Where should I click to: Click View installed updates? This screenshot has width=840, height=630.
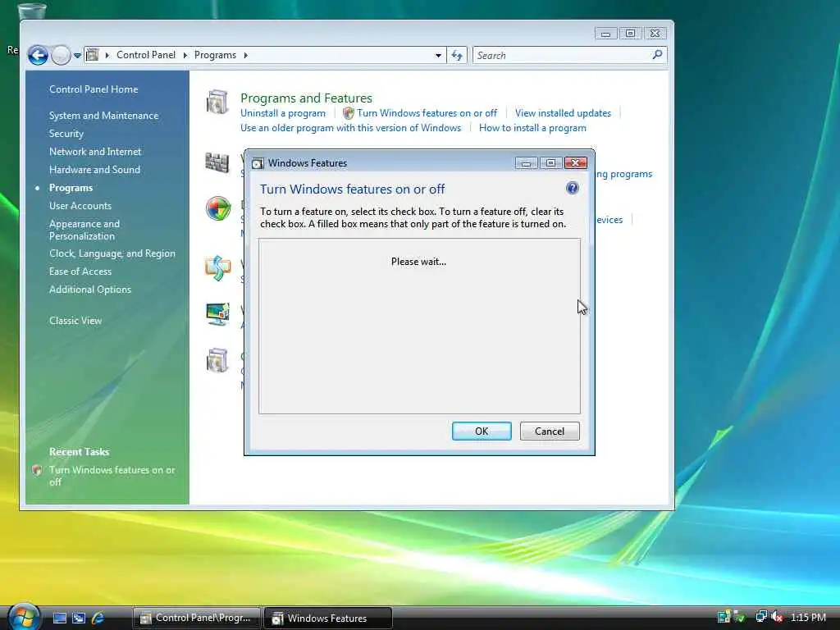point(563,113)
